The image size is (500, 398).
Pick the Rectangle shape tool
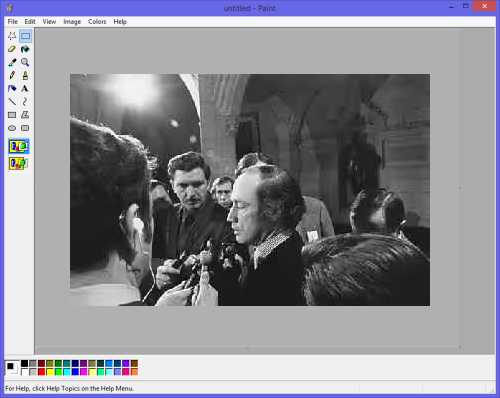[12, 115]
